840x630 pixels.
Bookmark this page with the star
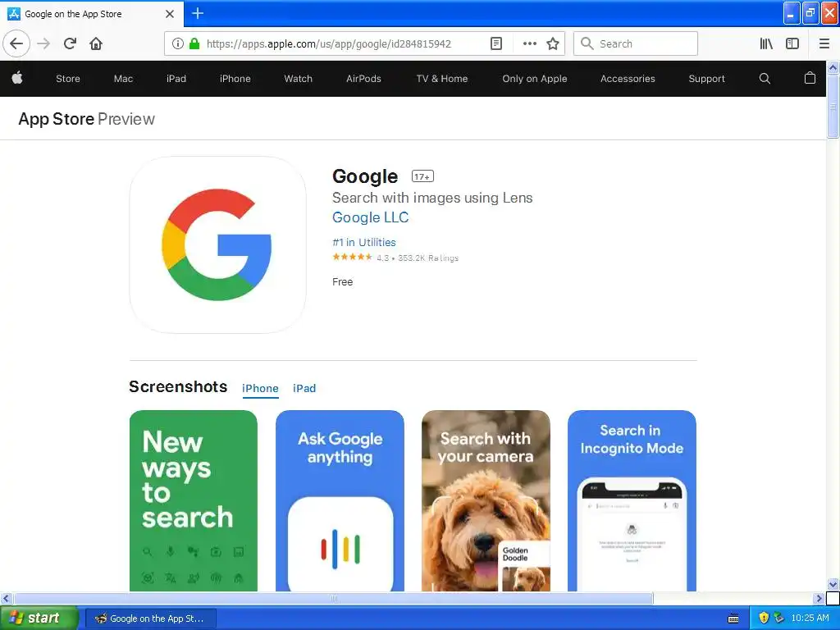point(553,43)
